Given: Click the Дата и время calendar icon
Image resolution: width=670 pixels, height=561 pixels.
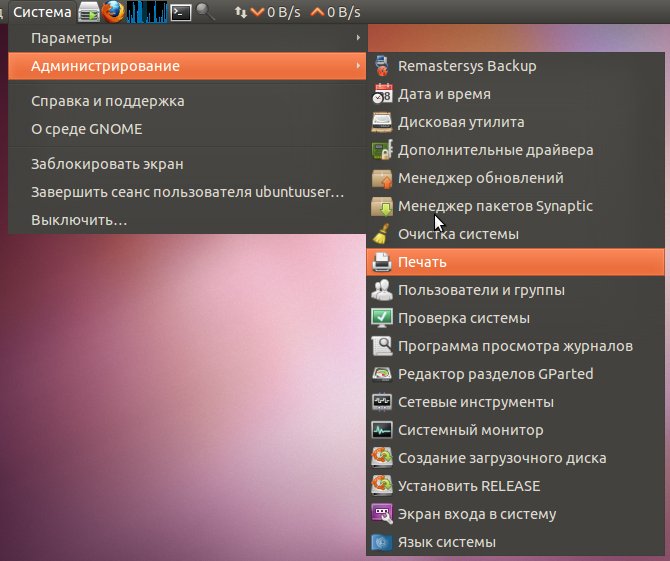Looking at the screenshot, I should click(382, 94).
